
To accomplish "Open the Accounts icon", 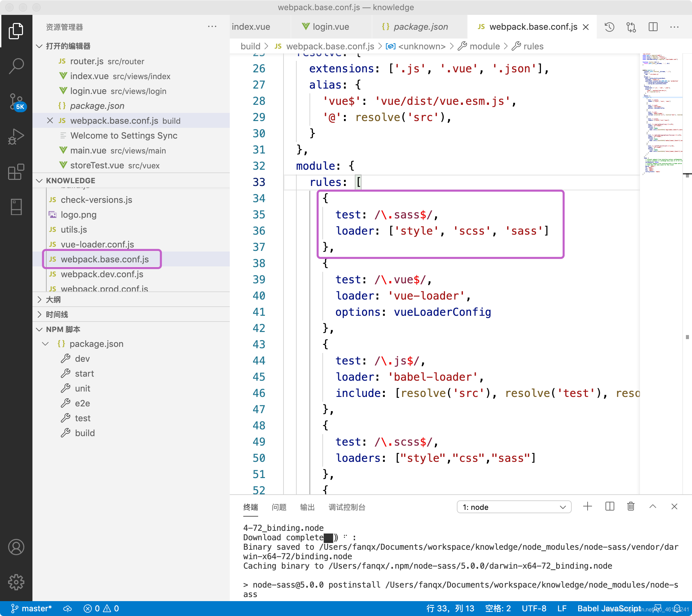I will 16,547.
